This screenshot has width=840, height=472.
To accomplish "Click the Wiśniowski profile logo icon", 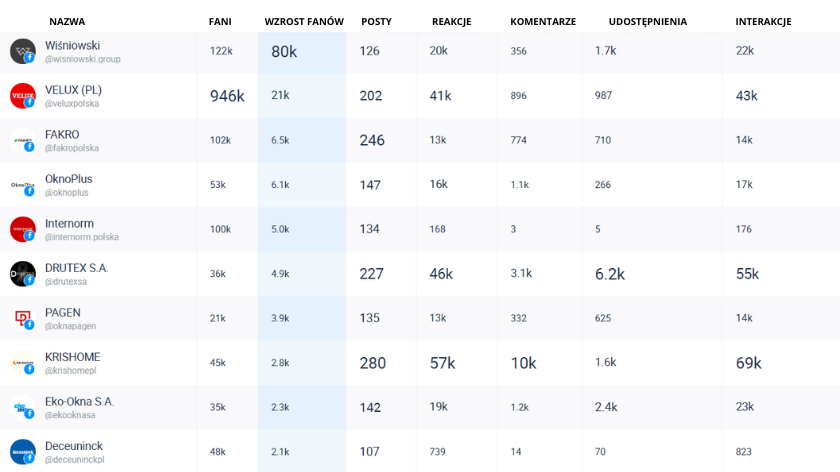I will (x=22, y=51).
